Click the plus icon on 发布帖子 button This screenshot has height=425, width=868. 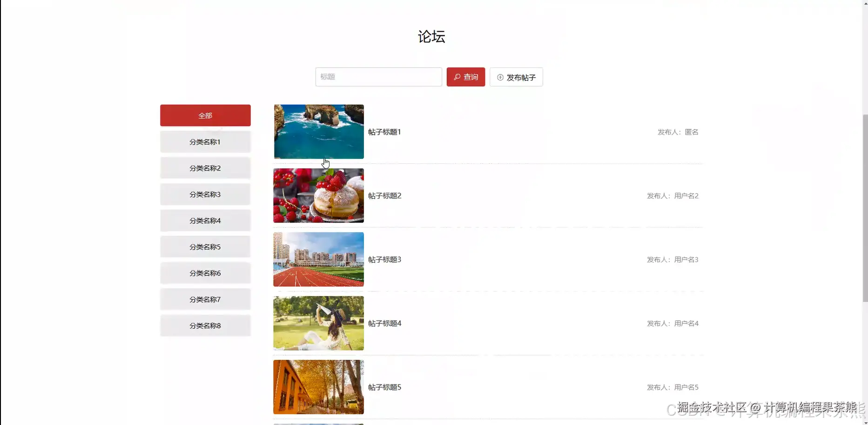[x=500, y=77]
